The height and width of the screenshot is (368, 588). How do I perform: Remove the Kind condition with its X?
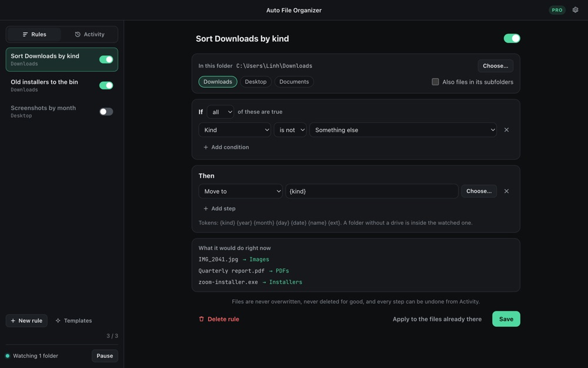click(506, 130)
